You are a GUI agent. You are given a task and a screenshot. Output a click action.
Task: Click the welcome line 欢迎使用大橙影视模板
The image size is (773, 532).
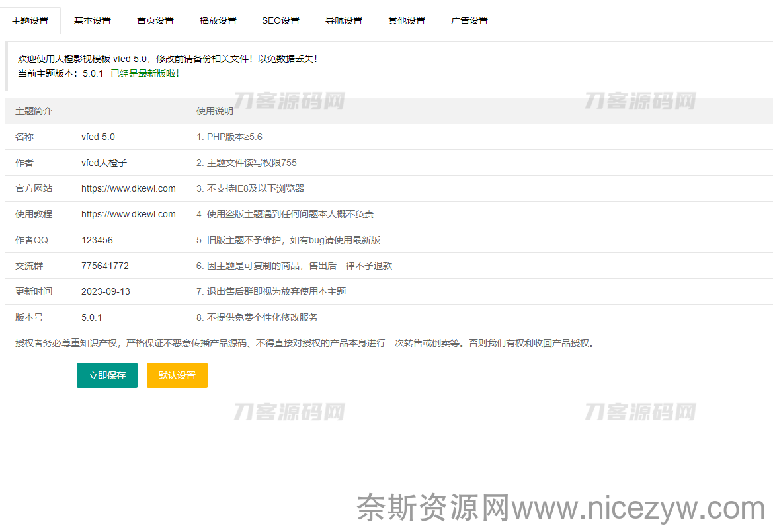(169, 59)
